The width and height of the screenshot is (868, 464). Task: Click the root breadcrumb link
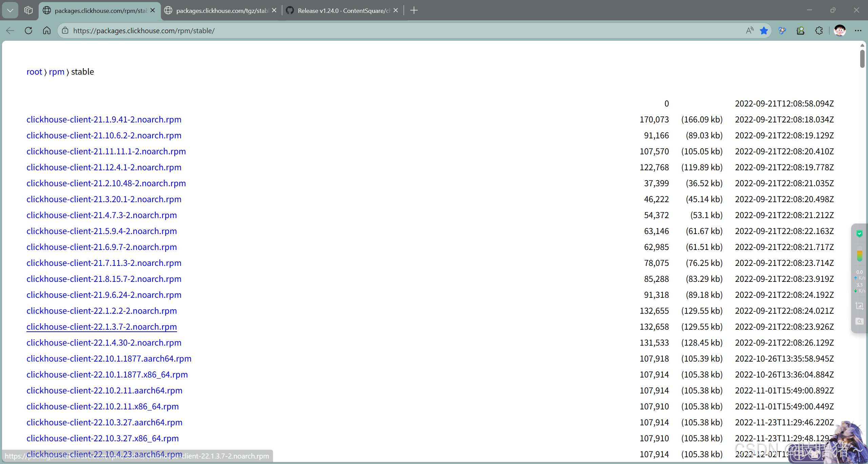tap(34, 72)
